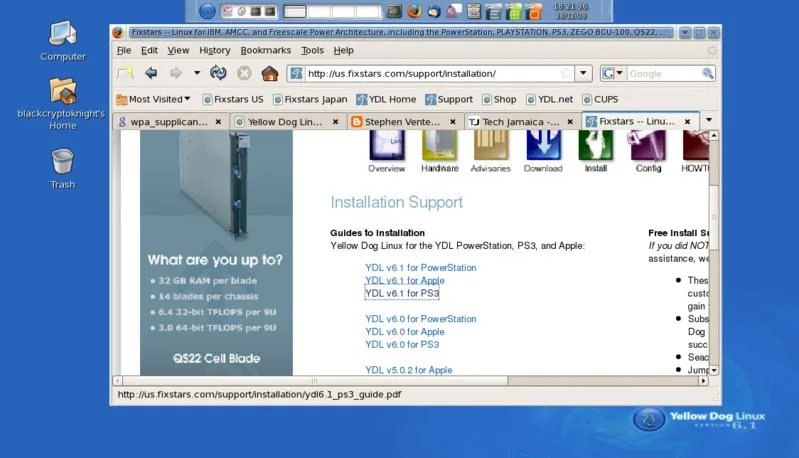Open the Download section icon
Image resolution: width=799 pixels, height=458 pixels.
point(543,151)
